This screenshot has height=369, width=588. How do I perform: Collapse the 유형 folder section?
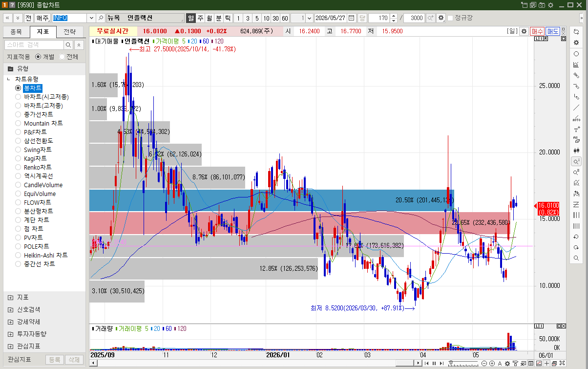[10, 68]
